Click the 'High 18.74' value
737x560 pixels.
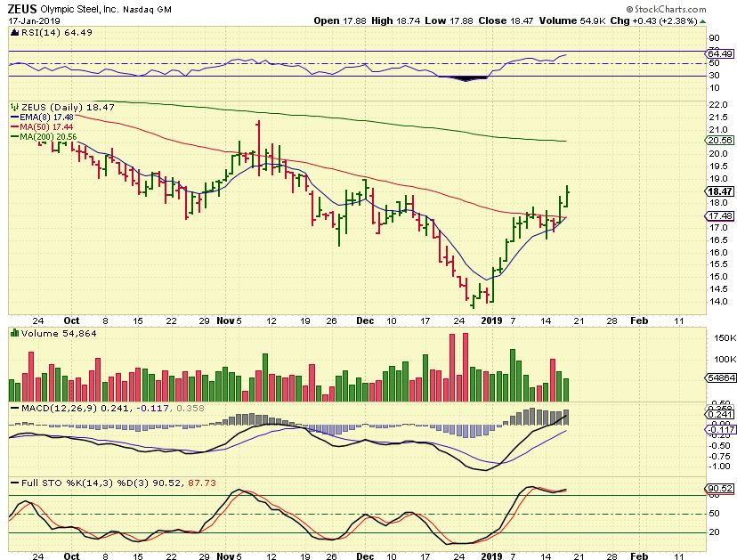(x=395, y=20)
